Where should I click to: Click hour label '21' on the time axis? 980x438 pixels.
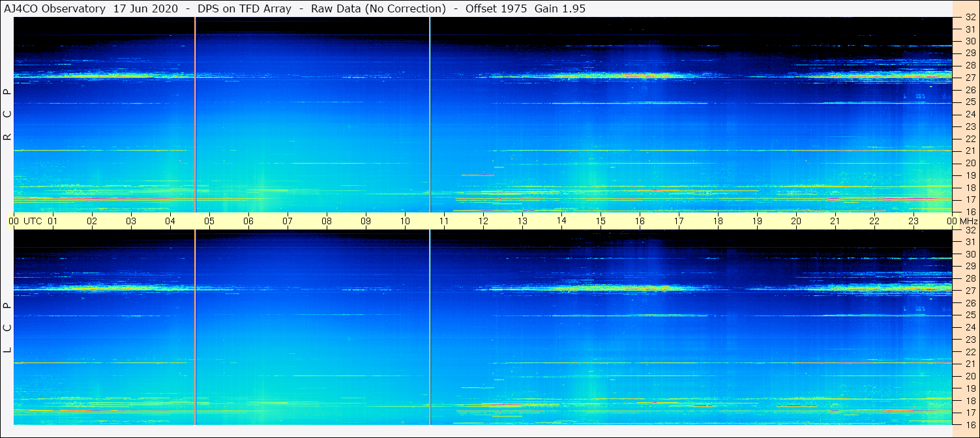click(835, 221)
